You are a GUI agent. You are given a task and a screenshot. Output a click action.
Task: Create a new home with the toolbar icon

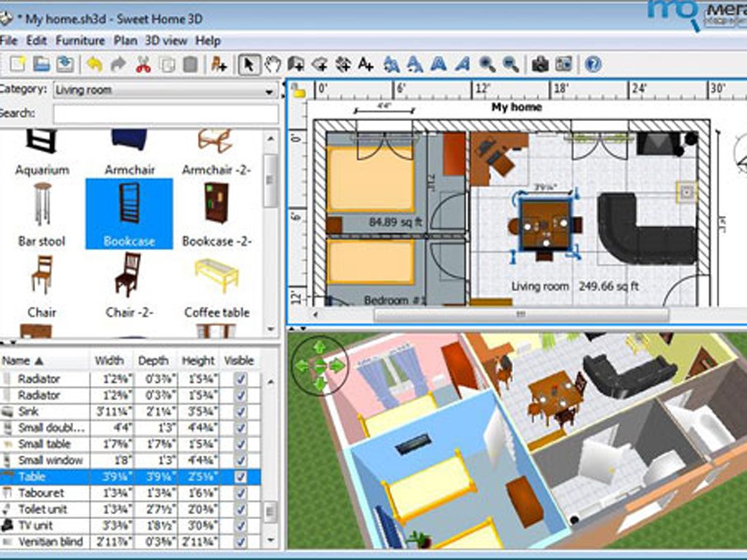point(18,64)
